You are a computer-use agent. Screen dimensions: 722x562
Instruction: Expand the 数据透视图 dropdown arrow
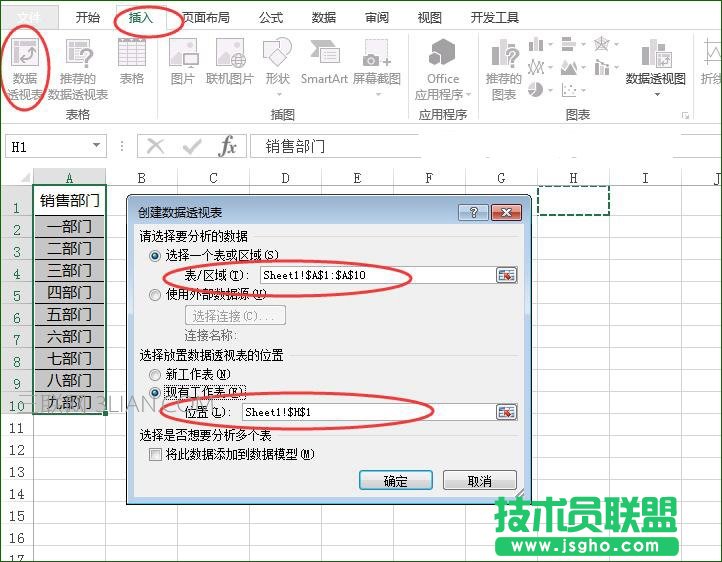click(657, 94)
